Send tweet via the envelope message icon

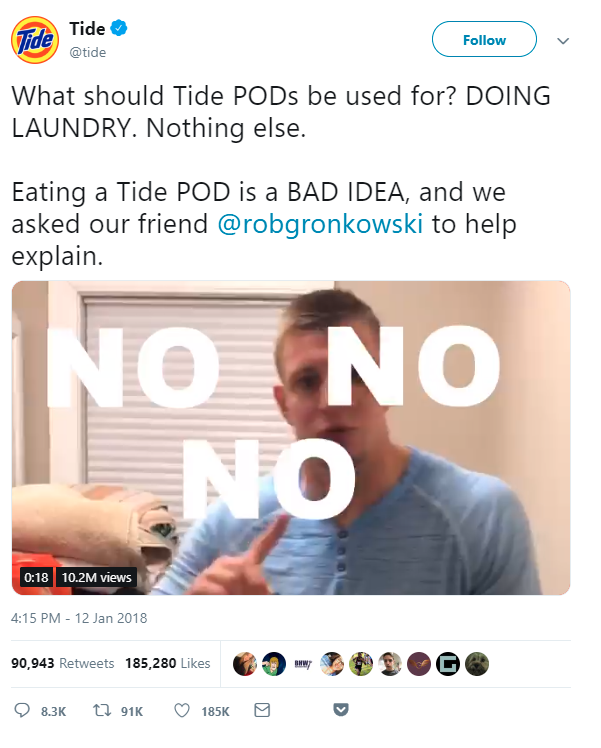[x=262, y=710]
